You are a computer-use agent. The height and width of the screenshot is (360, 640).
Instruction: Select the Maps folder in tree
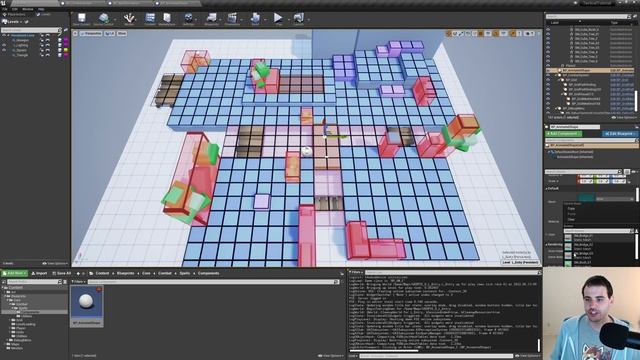tap(15, 344)
